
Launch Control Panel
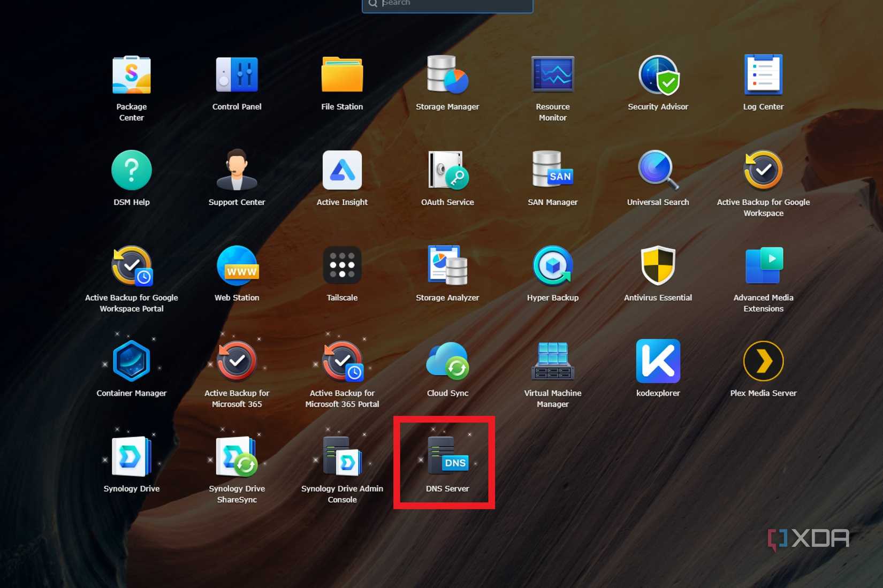tap(237, 75)
